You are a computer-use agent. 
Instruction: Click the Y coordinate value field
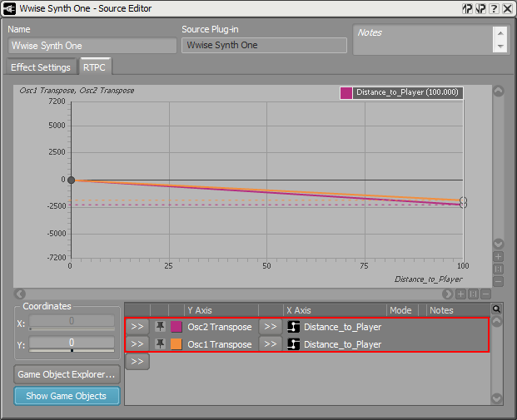[72, 343]
